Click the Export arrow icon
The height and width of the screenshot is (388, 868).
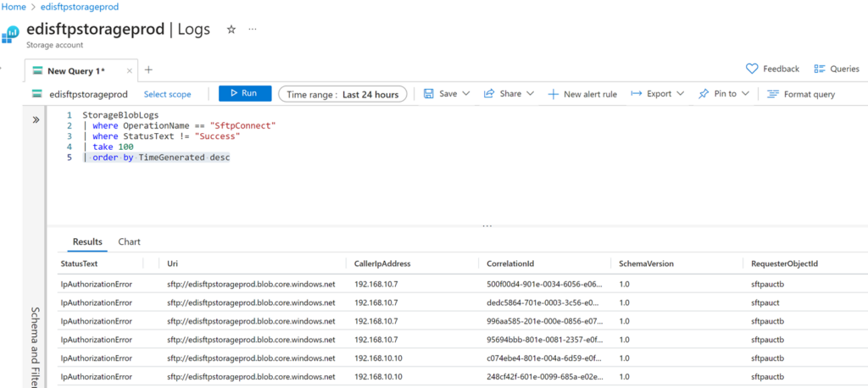point(636,93)
